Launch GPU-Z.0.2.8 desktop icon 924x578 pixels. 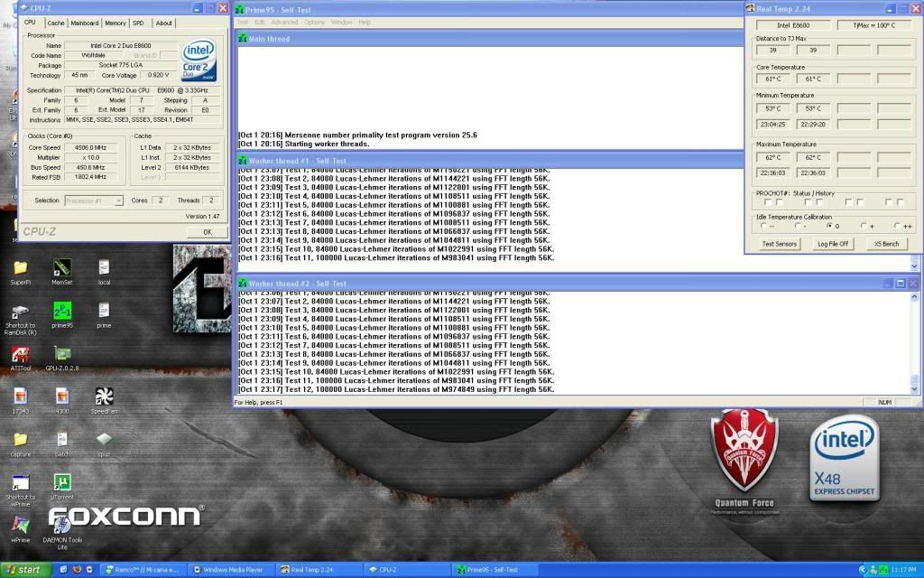62,354
